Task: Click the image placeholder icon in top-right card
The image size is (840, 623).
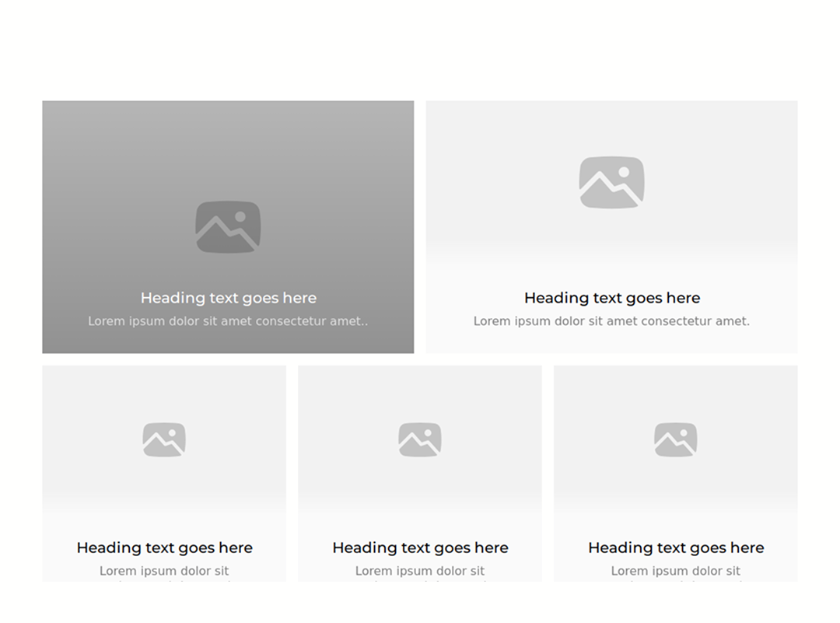Action: coord(612,182)
